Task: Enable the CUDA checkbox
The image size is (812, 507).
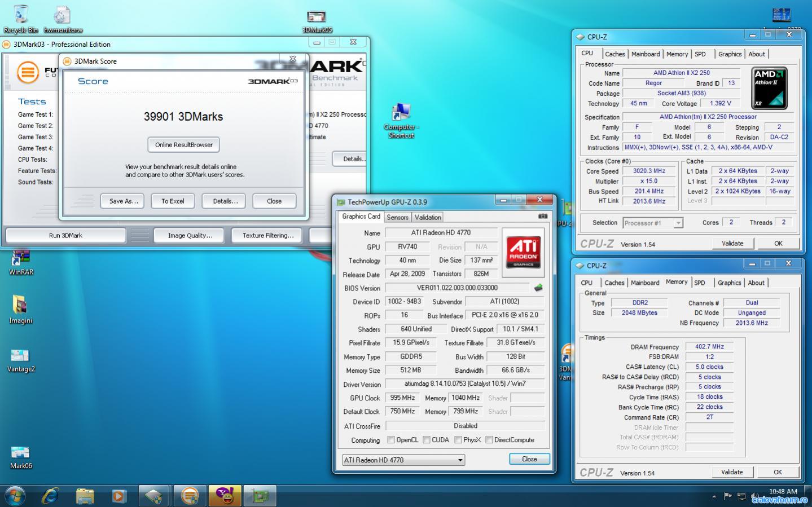Action: pyautogui.click(x=427, y=440)
